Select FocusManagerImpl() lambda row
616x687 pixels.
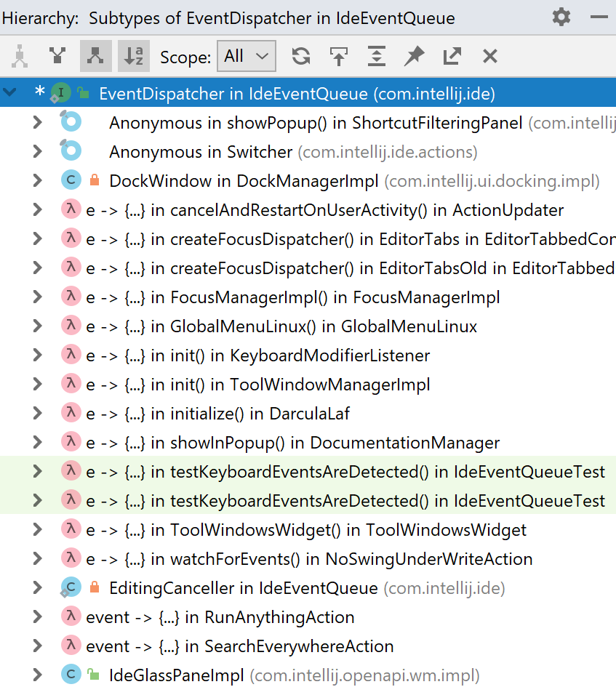(308, 297)
